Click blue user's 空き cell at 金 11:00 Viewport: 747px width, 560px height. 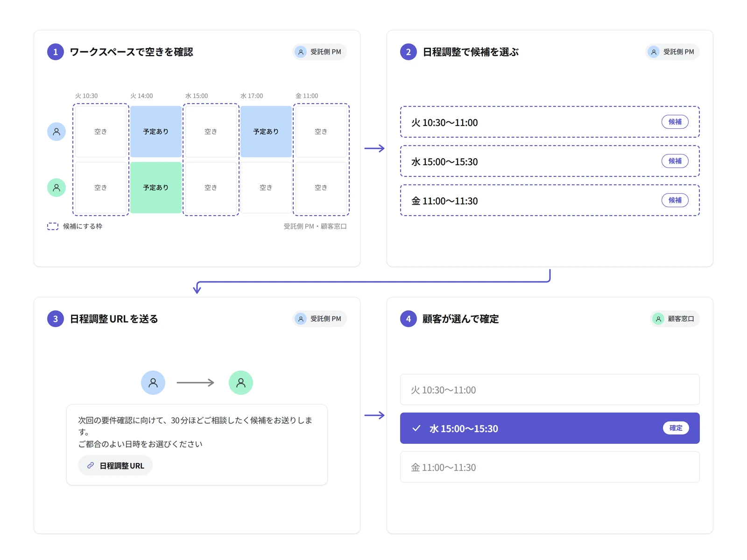tap(321, 132)
